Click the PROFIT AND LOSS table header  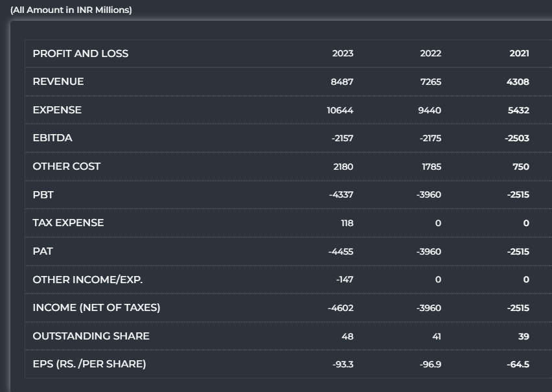[80, 54]
